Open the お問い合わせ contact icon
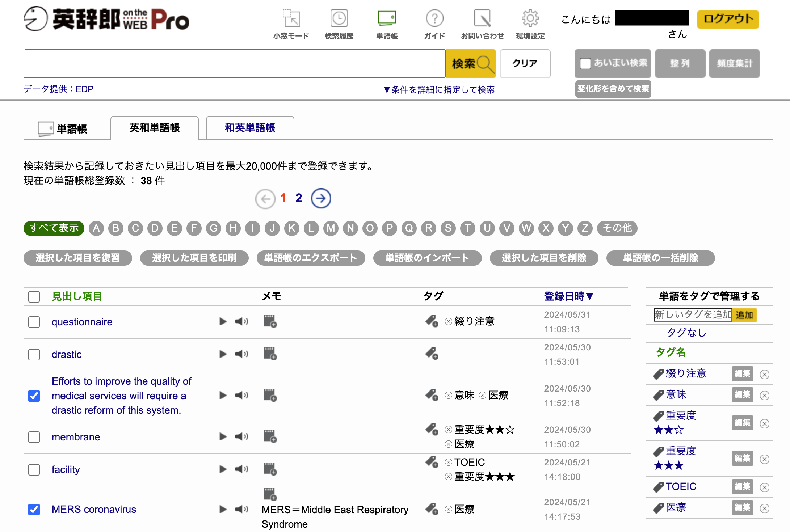790x532 pixels. point(482,19)
